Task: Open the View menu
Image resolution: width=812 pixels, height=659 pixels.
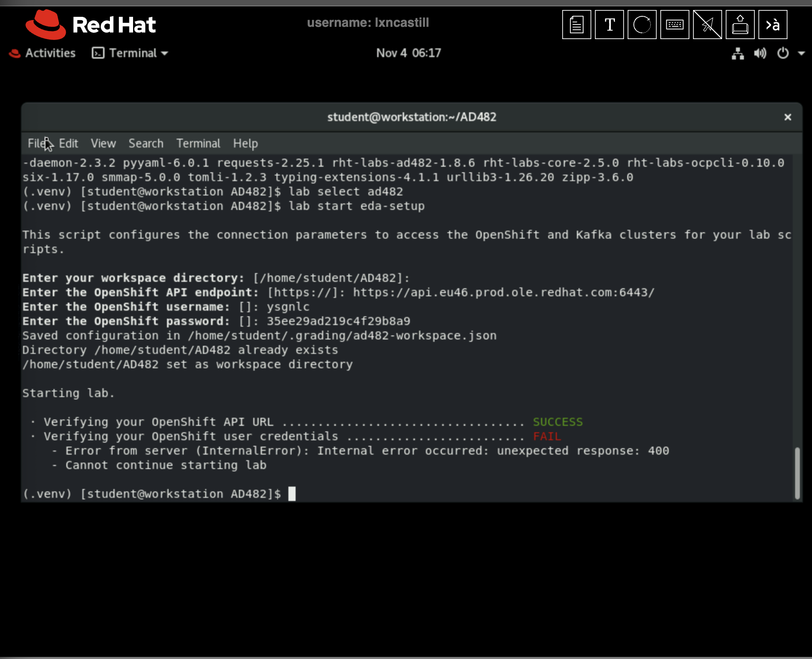Action: [x=103, y=144]
